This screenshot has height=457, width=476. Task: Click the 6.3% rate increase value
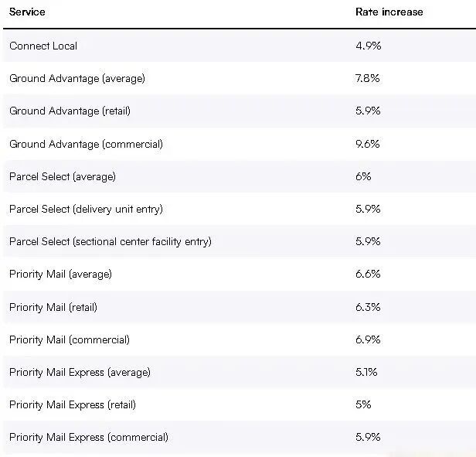pyautogui.click(x=368, y=307)
